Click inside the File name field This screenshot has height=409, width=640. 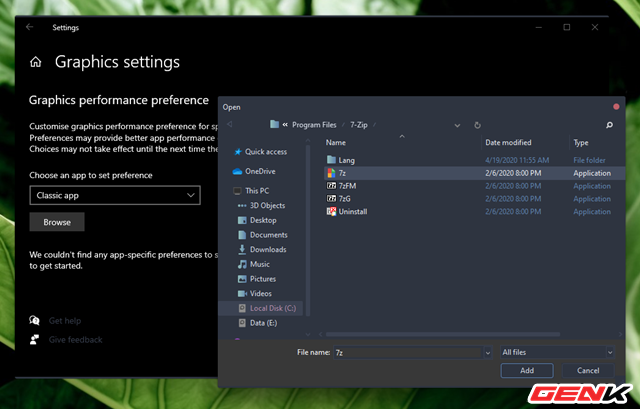click(410, 352)
